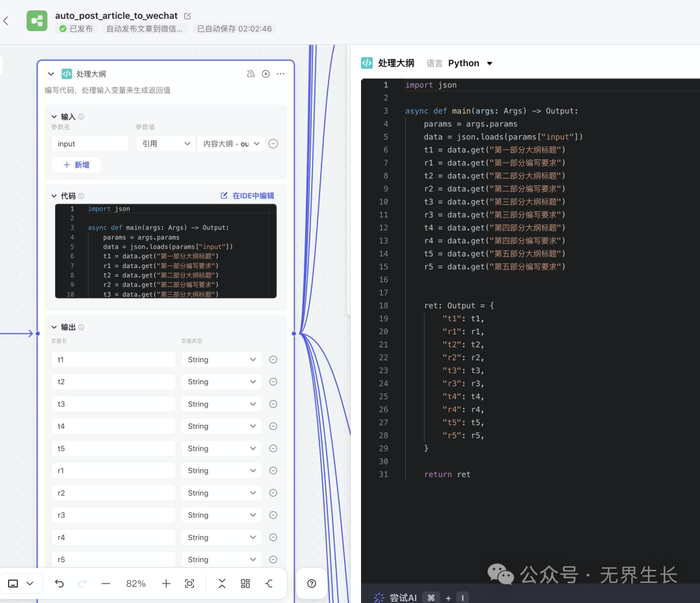The width and height of the screenshot is (700, 603).
Task: Remove the input parameter row
Action: [x=274, y=144]
